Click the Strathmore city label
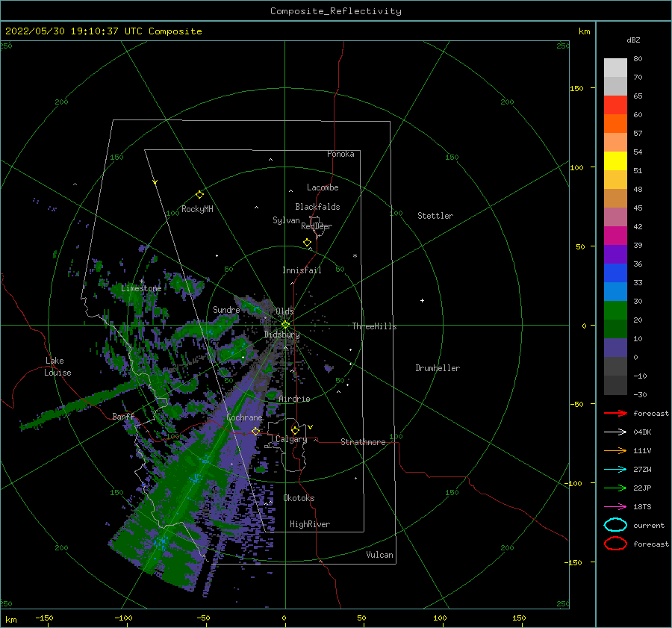This screenshot has height=628, width=672. click(x=363, y=442)
